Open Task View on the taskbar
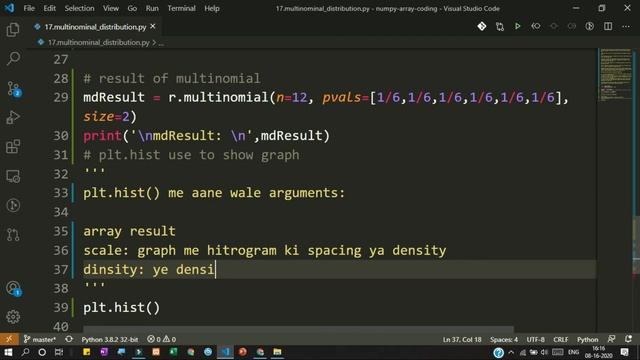Screen dimensions: 640x360 [x=59, y=352]
